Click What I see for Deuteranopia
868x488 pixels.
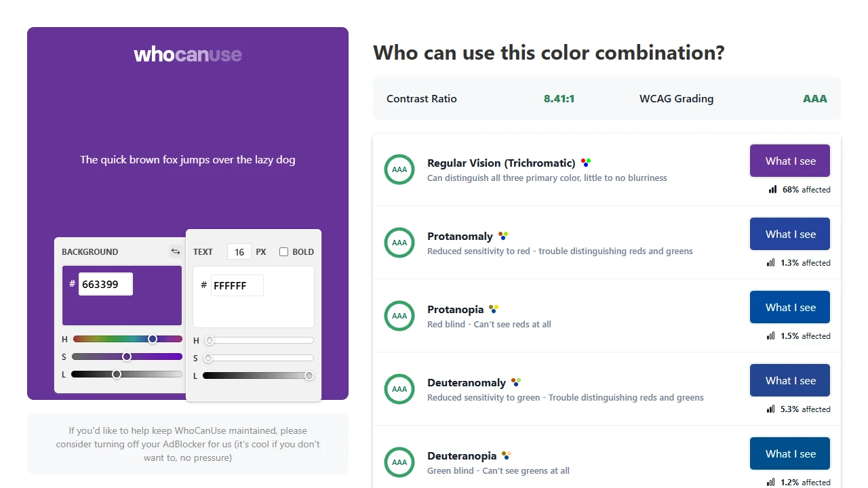(x=789, y=453)
